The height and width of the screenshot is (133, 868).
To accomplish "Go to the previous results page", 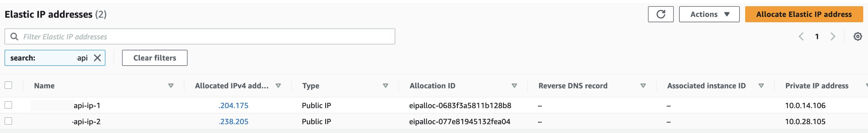I will click(801, 36).
